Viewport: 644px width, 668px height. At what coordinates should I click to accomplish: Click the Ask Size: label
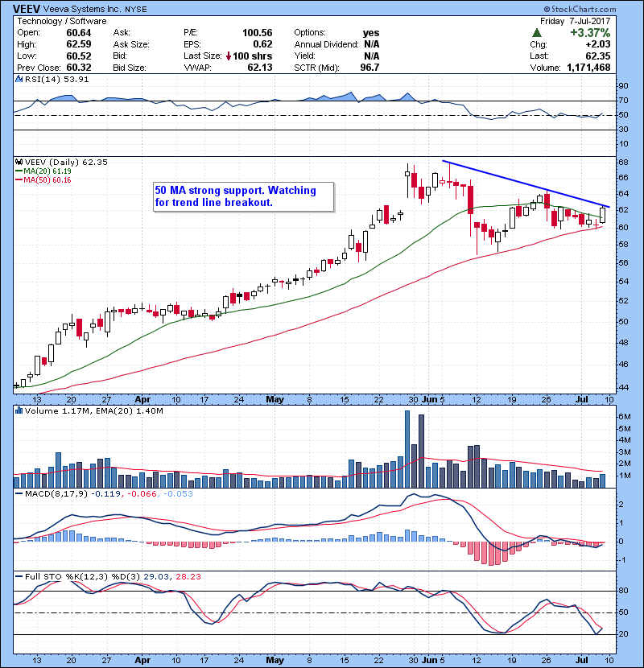pos(131,44)
